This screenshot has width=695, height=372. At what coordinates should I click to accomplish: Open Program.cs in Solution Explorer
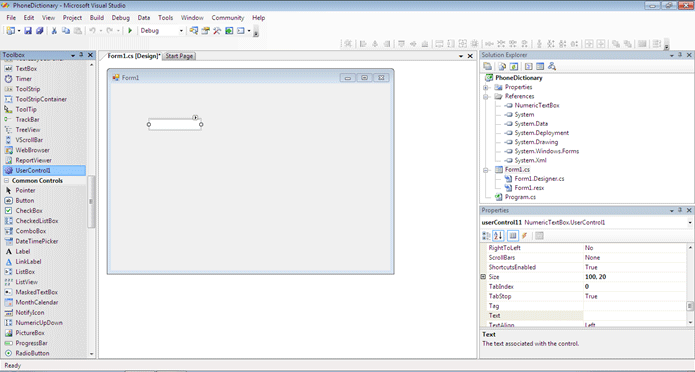tap(520, 197)
